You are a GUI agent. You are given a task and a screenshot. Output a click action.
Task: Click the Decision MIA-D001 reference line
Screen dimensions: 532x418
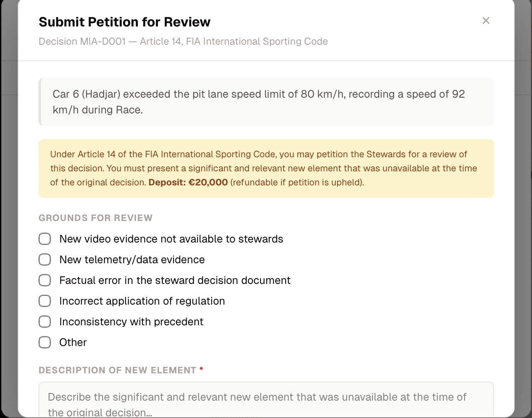coord(183,41)
